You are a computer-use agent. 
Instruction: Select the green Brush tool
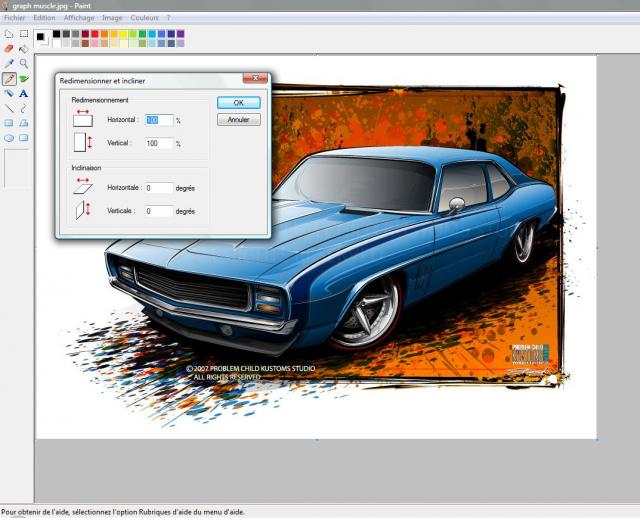tap(24, 78)
